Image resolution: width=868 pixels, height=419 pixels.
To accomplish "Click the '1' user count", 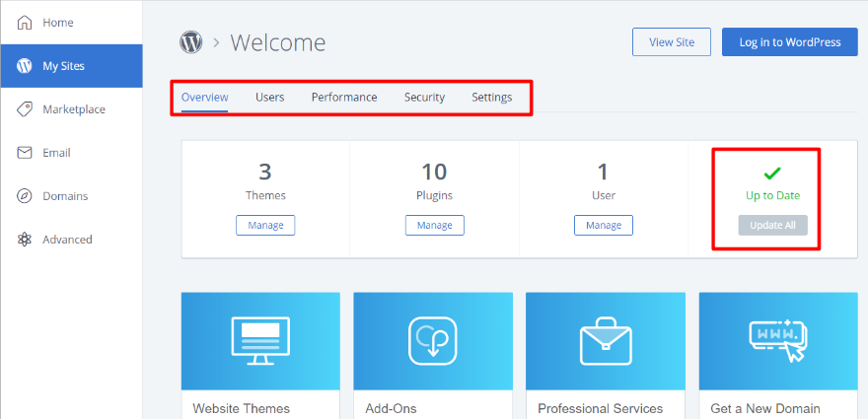I will [x=603, y=173].
